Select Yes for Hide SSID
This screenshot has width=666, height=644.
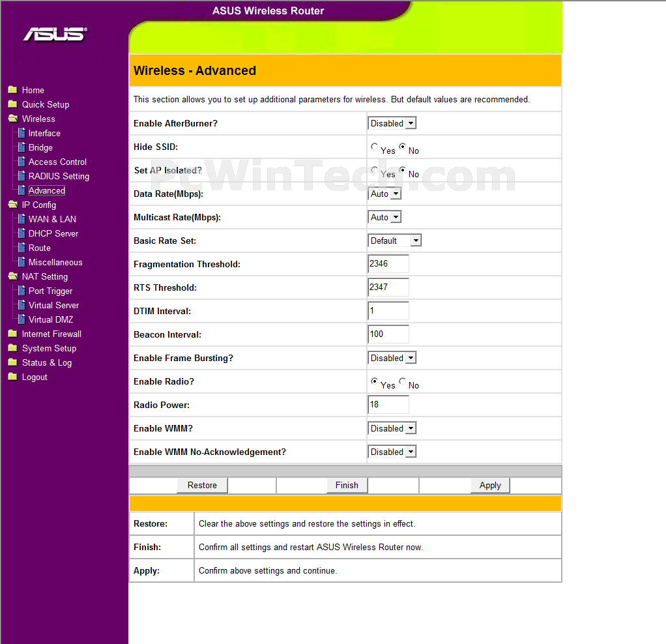(374, 147)
